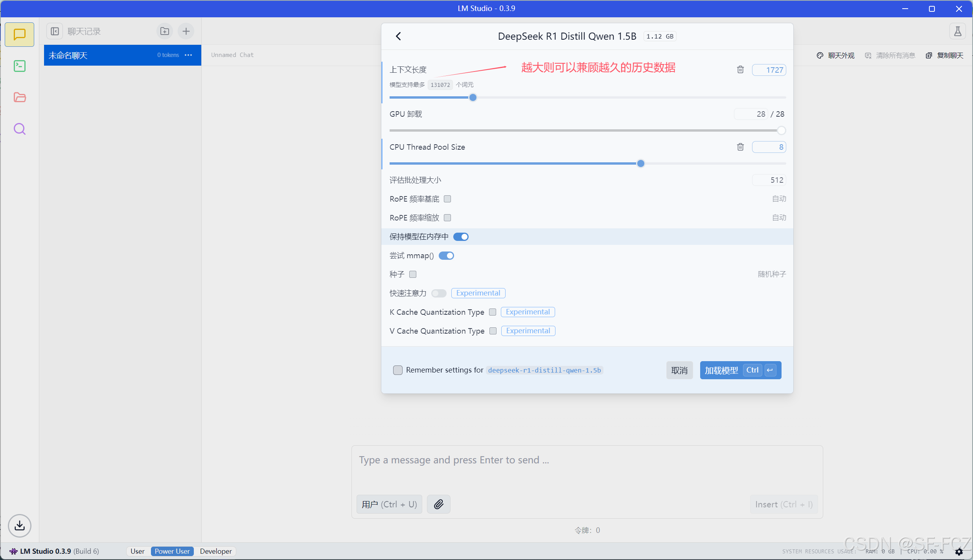This screenshot has height=560, width=973.
Task: Open the My Models folder icon
Action: point(19,97)
